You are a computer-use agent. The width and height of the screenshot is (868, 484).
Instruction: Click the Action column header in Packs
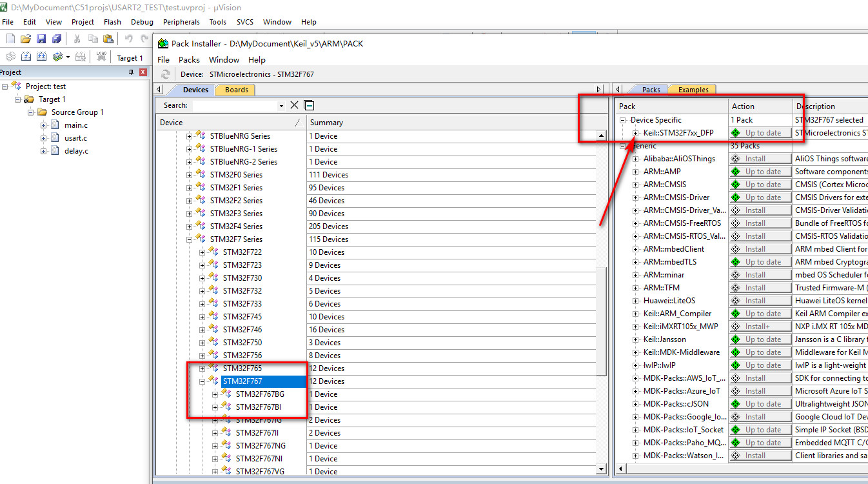click(761, 106)
